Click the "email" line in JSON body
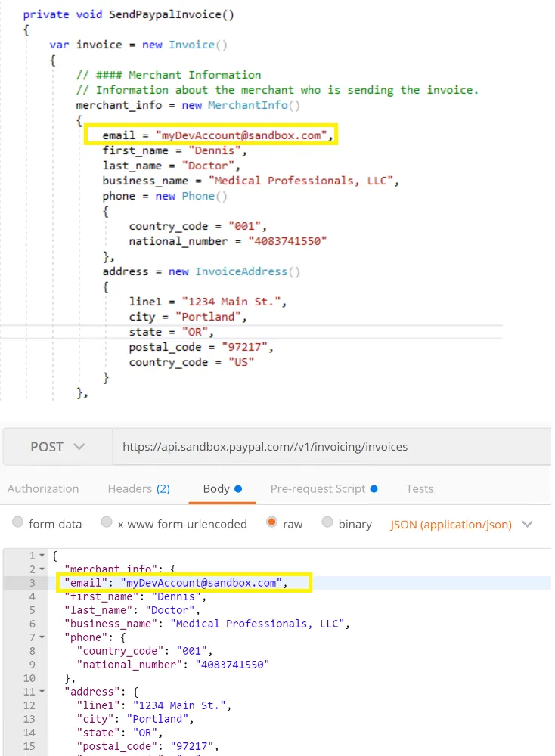Image resolution: width=555 pixels, height=756 pixels. 176,583
